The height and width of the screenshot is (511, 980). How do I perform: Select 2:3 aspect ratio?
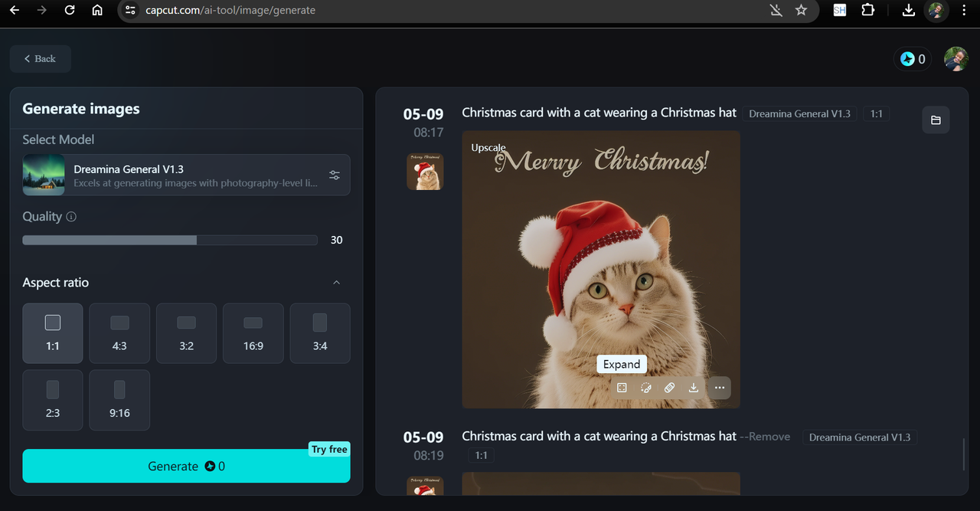(53, 400)
